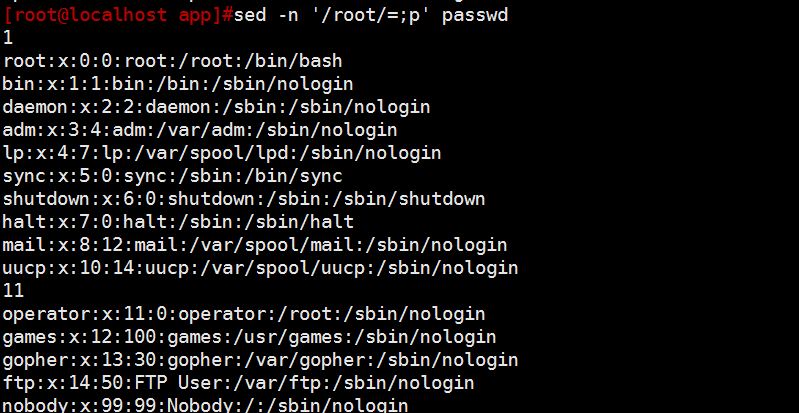This screenshot has height=413, width=799.
Task: Select the halt:x:7:0 line
Action: tap(178, 222)
